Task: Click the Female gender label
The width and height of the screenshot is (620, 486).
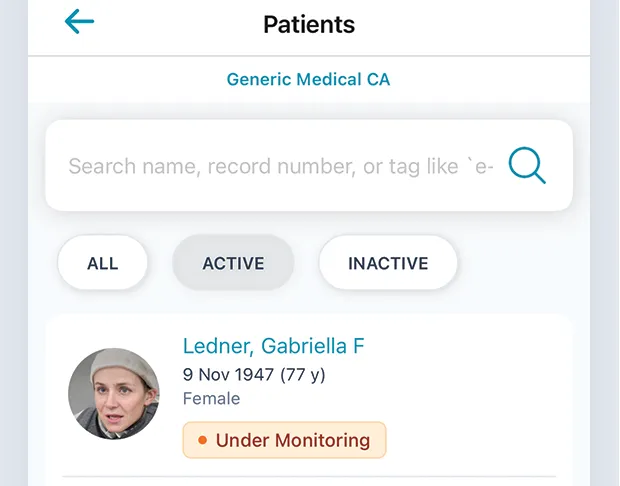Action: point(211,398)
